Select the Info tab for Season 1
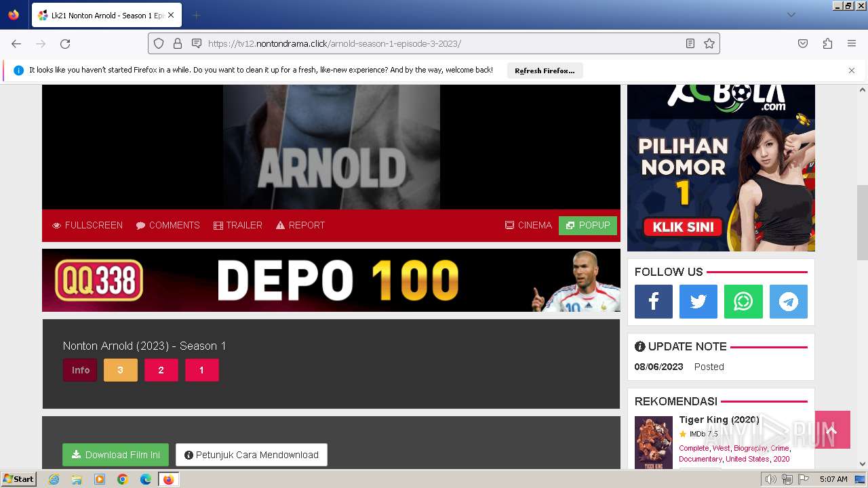Viewport: 868px width, 488px height. (x=80, y=370)
